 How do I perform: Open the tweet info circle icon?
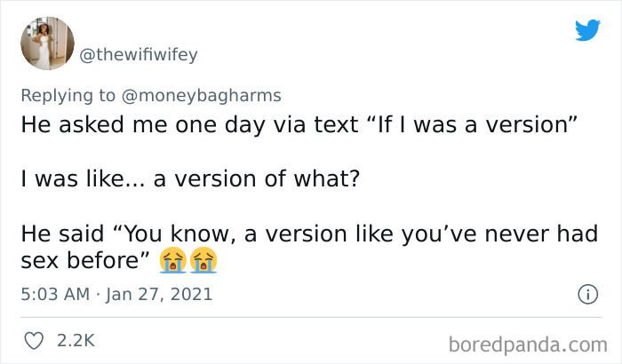(586, 293)
